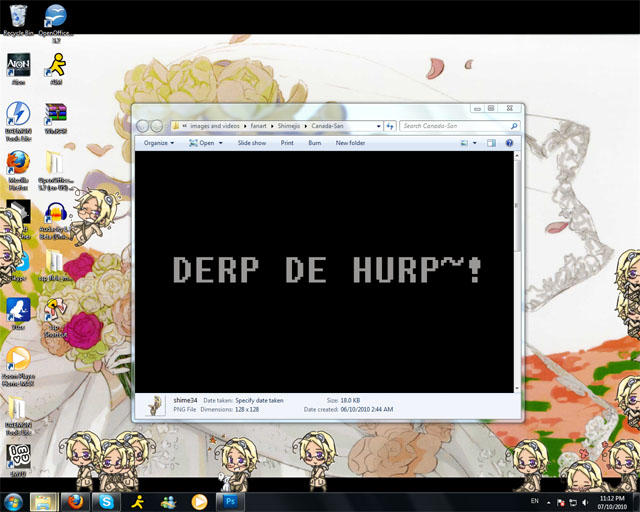The width and height of the screenshot is (640, 512).
Task: Select the Aion game shortcut
Action: (18, 69)
